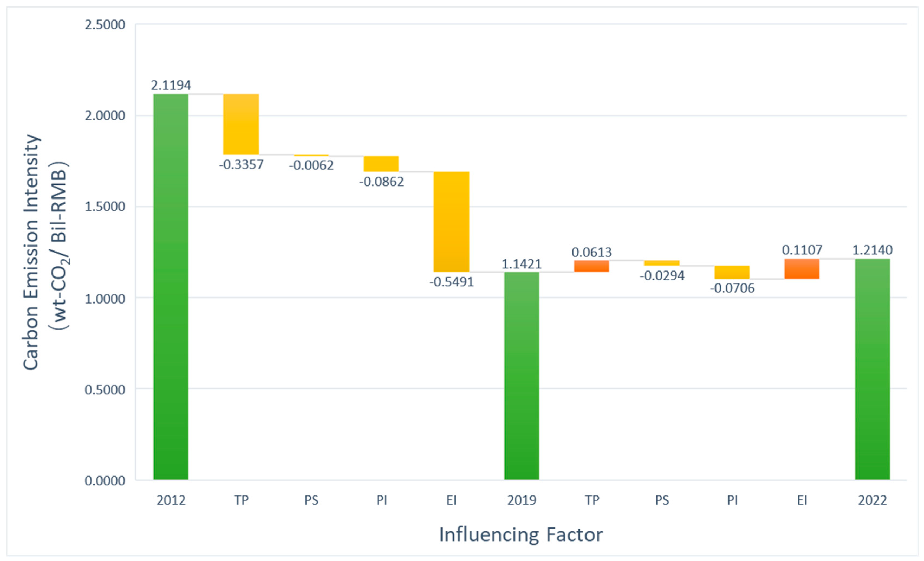Image resolution: width=924 pixels, height=561 pixels.
Task: Click the -0.0062 data label
Action: (311, 165)
